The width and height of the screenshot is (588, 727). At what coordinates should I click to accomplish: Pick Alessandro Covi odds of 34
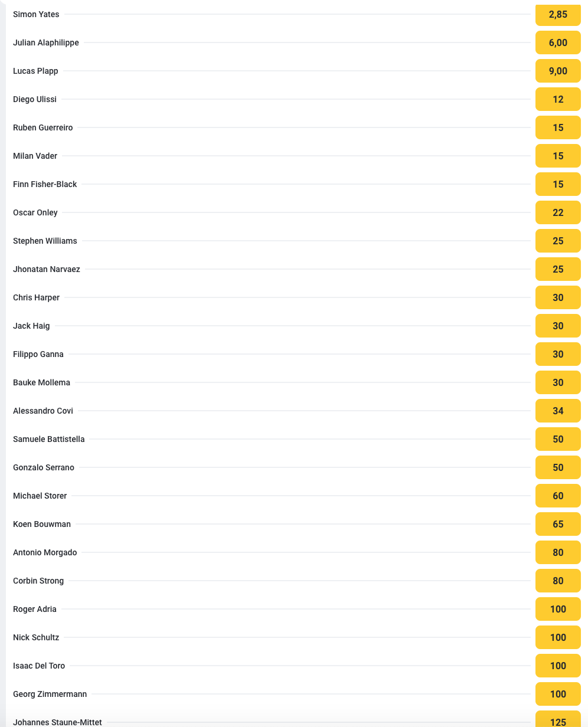click(558, 411)
